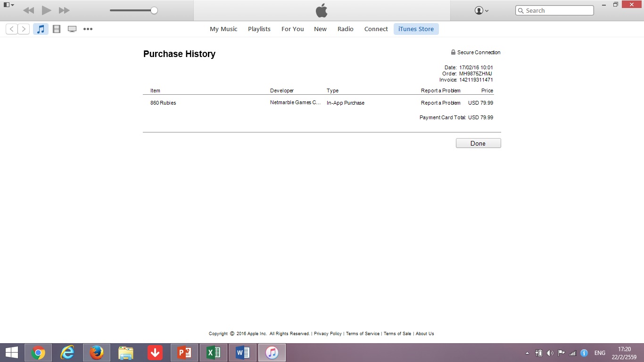Go back with the left arrow
Viewport: 644px width, 362px height.
pos(12,29)
